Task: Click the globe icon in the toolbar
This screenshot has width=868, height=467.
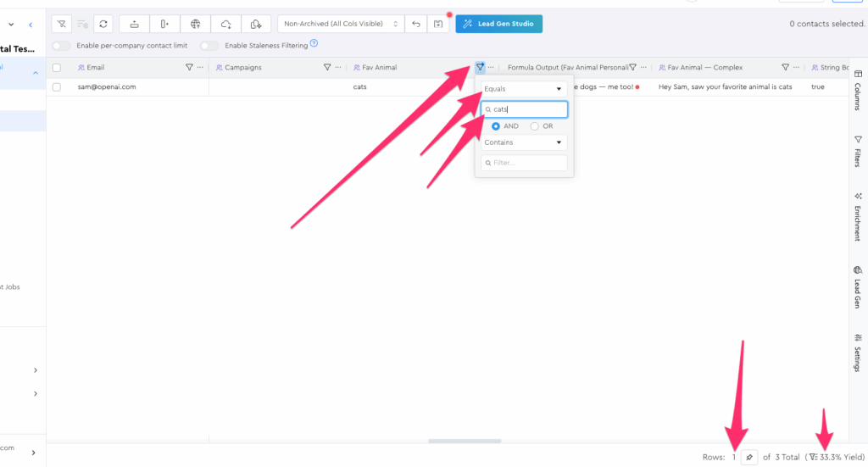Action: click(x=196, y=24)
